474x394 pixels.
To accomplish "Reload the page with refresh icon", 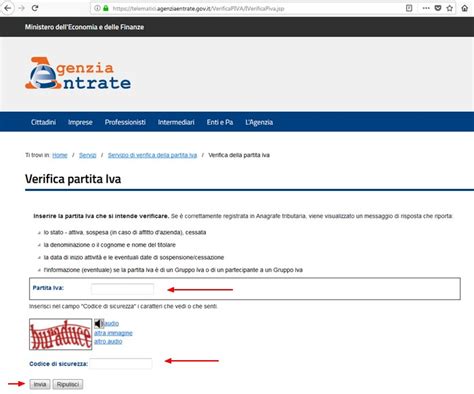I will tap(35, 8).
